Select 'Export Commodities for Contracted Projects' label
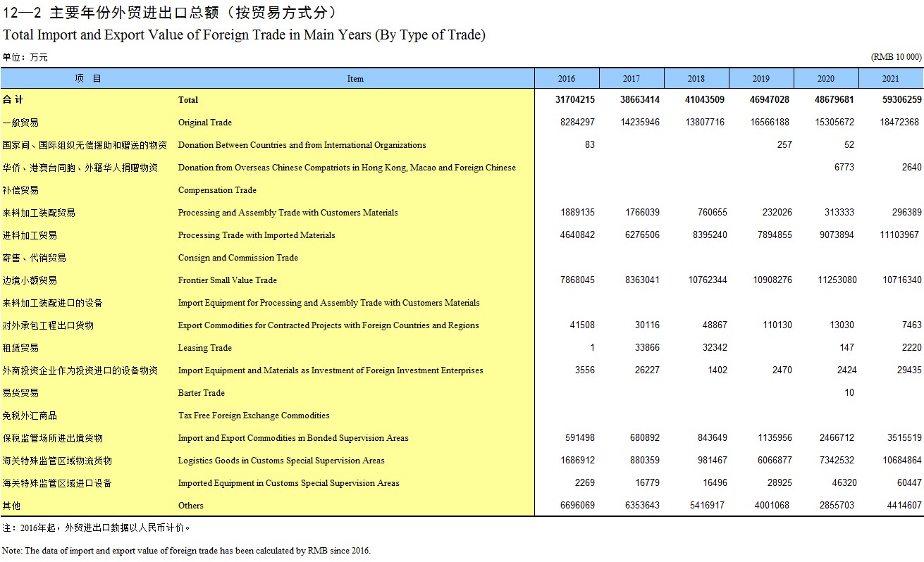 point(328,325)
